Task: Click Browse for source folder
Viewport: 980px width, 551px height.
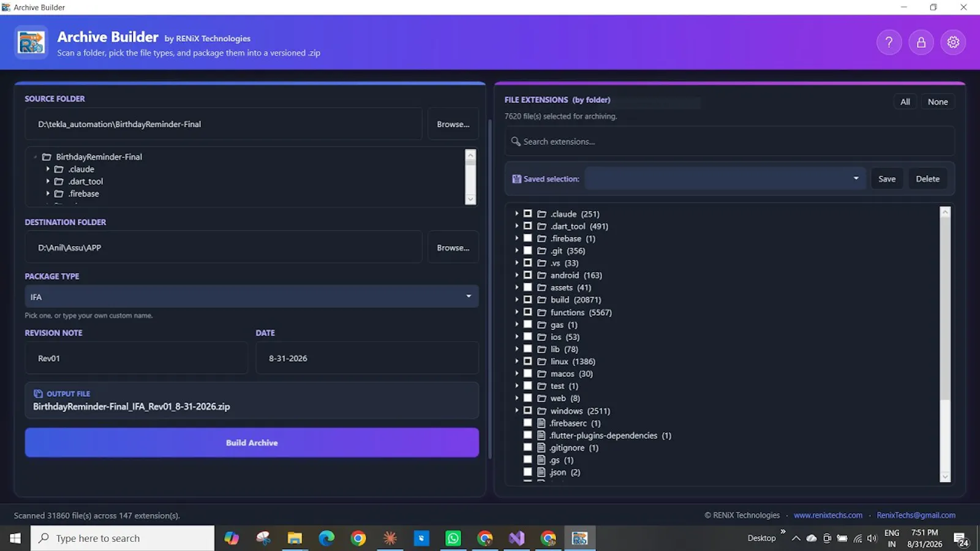Action: (x=453, y=124)
